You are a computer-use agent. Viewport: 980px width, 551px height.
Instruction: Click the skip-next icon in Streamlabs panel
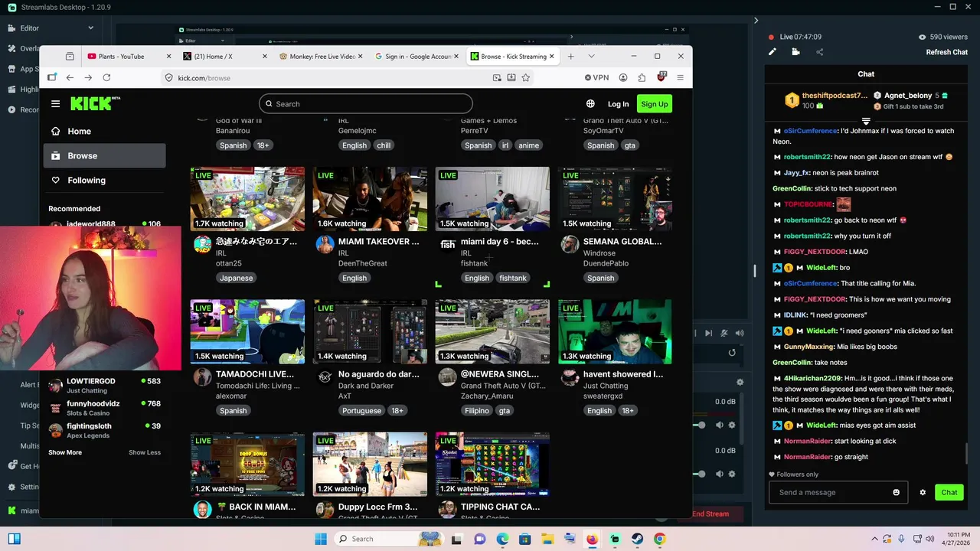pyautogui.click(x=708, y=333)
